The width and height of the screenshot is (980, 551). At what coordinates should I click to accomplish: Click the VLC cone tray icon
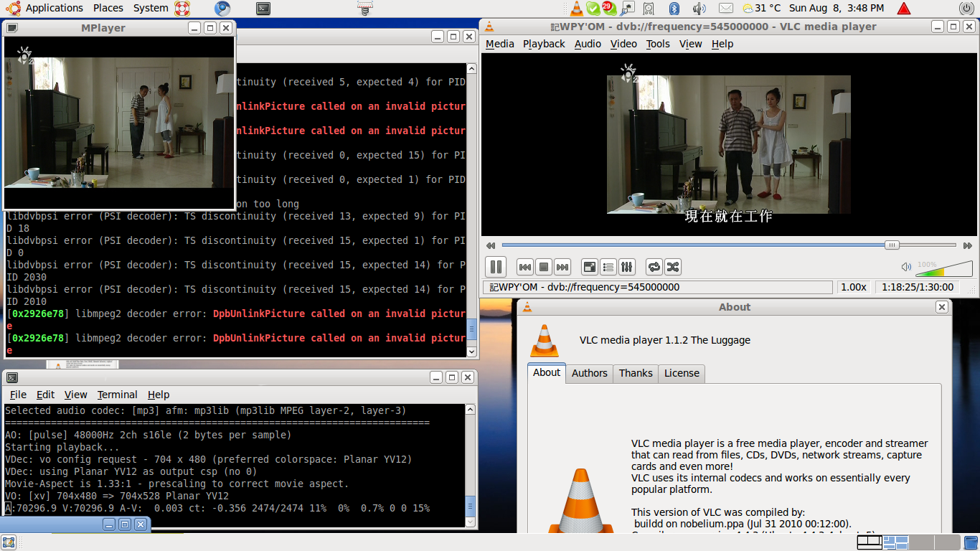pyautogui.click(x=577, y=9)
